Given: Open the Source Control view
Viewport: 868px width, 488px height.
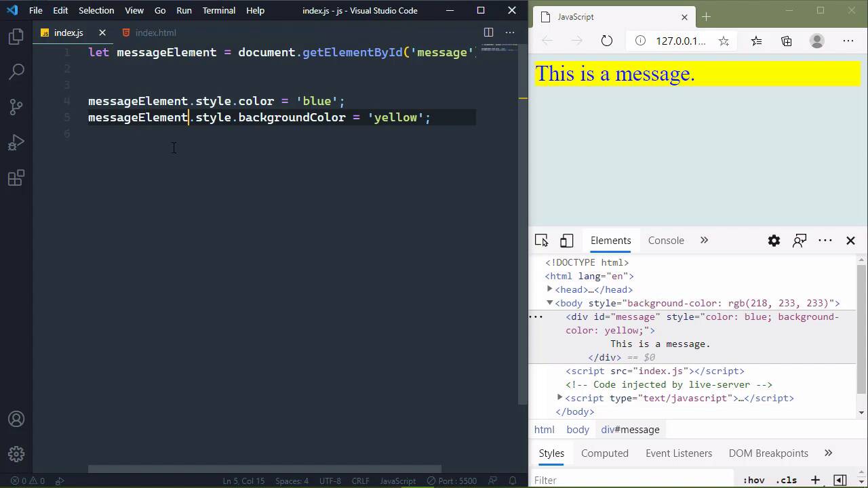Looking at the screenshot, I should (x=16, y=107).
